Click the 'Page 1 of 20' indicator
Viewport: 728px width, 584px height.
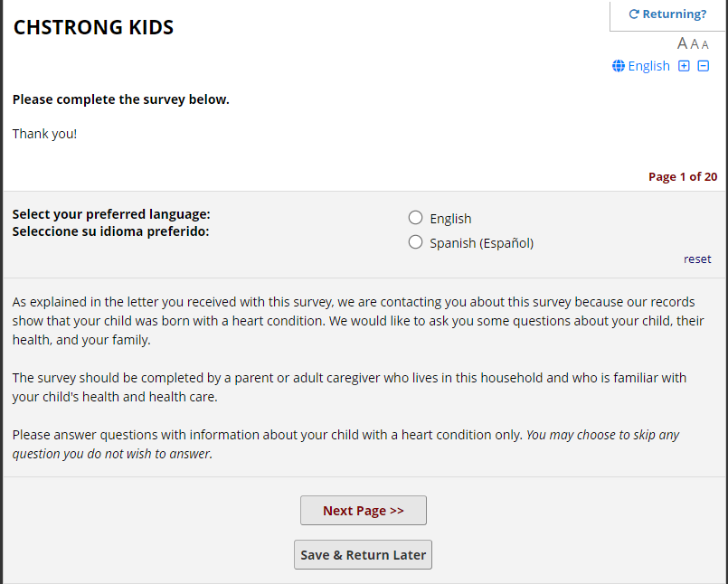click(683, 176)
